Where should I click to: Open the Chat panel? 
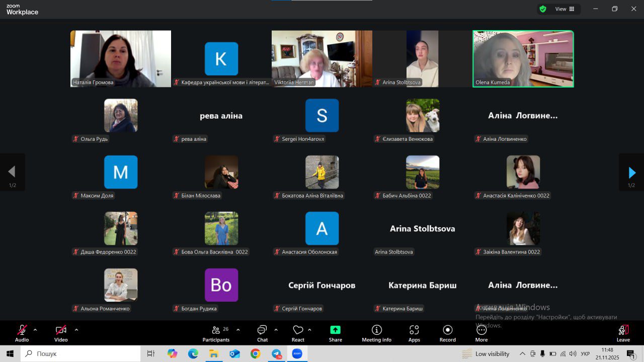[262, 333]
